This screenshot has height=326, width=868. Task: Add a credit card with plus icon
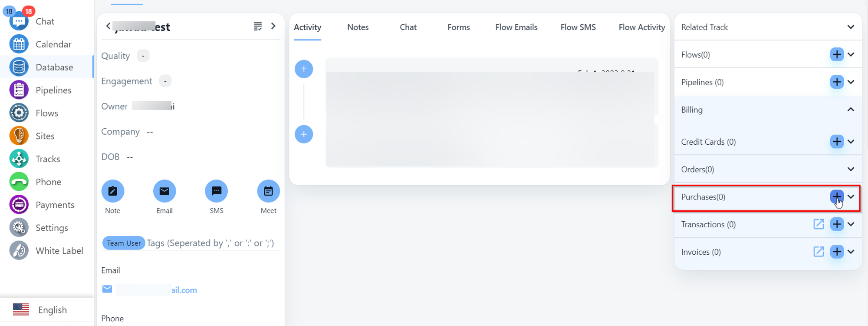[837, 142]
